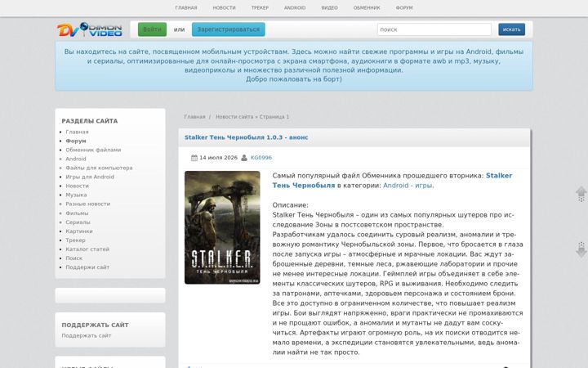Open the ГЛАВНАЯ top menu item
The image size is (588, 368).
[186, 7]
